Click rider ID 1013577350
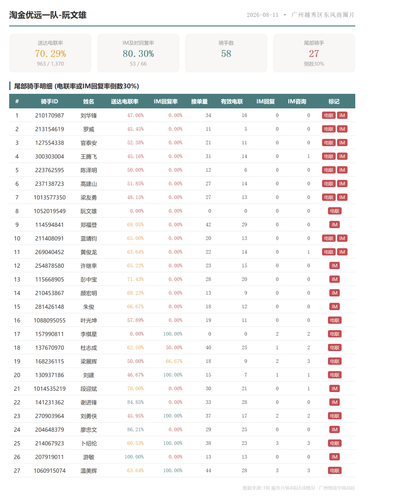This screenshot has height=500, width=410. (50, 197)
